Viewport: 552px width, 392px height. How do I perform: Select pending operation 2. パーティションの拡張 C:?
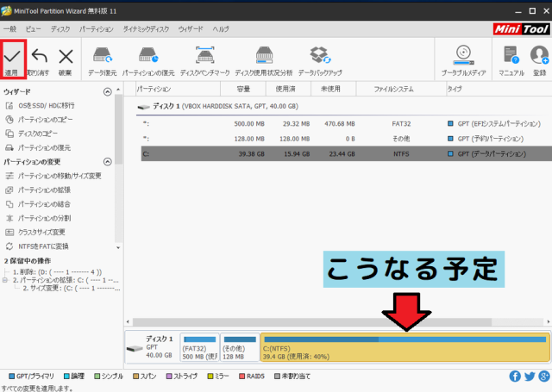(66, 281)
